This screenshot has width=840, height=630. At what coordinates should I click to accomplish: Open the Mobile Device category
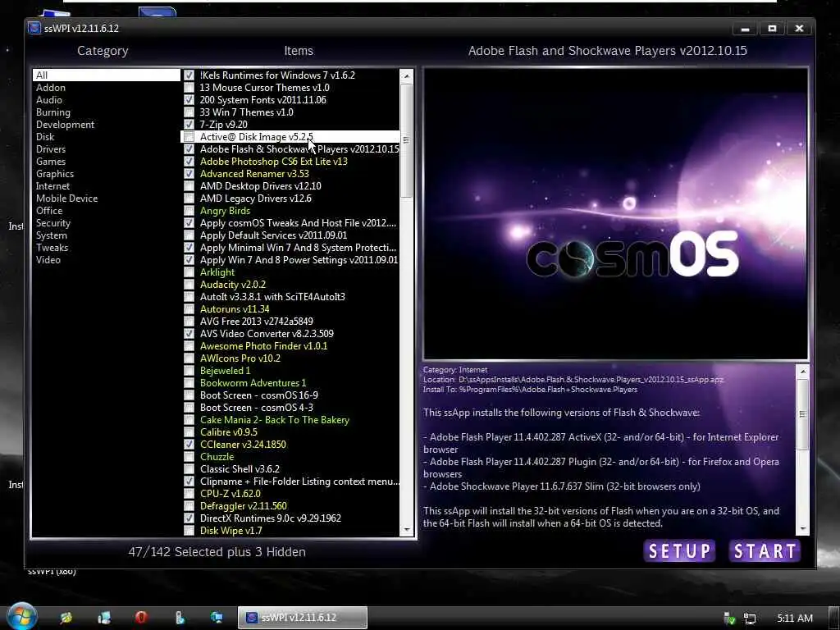tap(67, 199)
